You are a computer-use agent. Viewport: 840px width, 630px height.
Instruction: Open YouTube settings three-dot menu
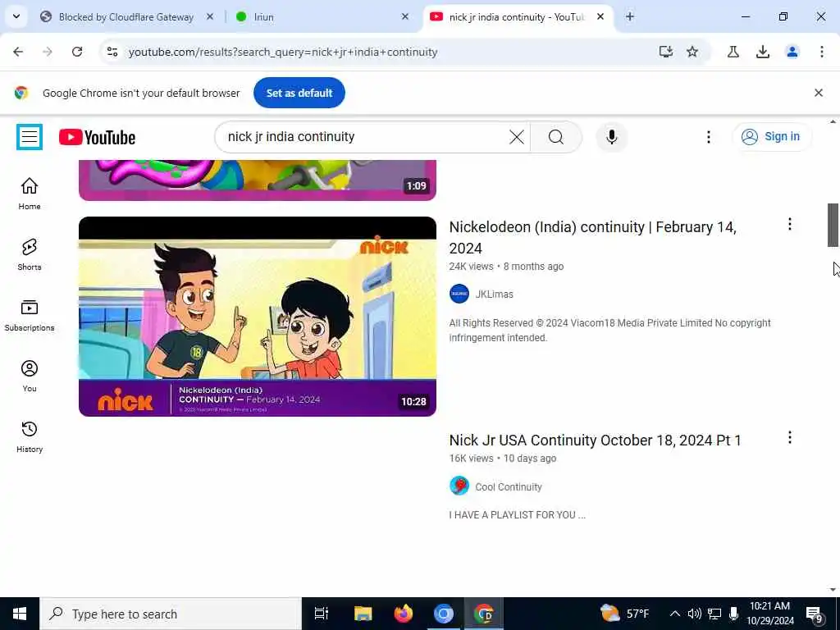(708, 137)
